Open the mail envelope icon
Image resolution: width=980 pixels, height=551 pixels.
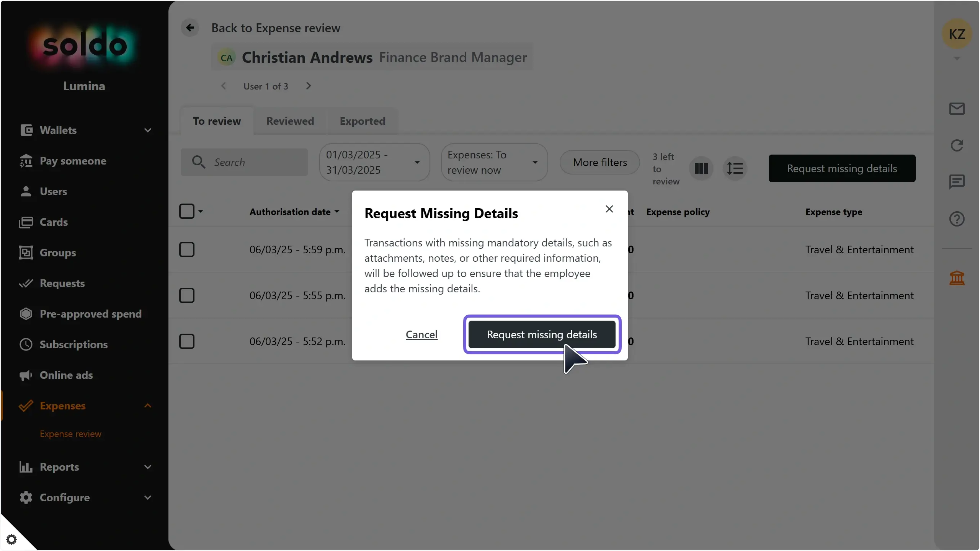point(957,109)
